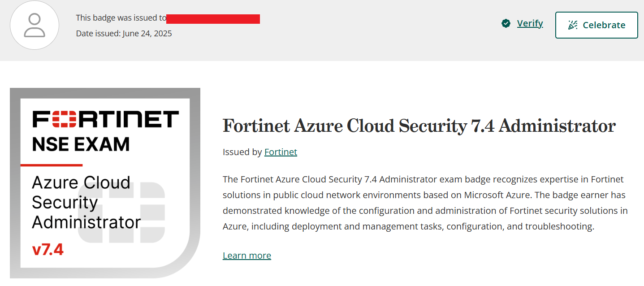Click the badge description paragraph

click(x=424, y=203)
